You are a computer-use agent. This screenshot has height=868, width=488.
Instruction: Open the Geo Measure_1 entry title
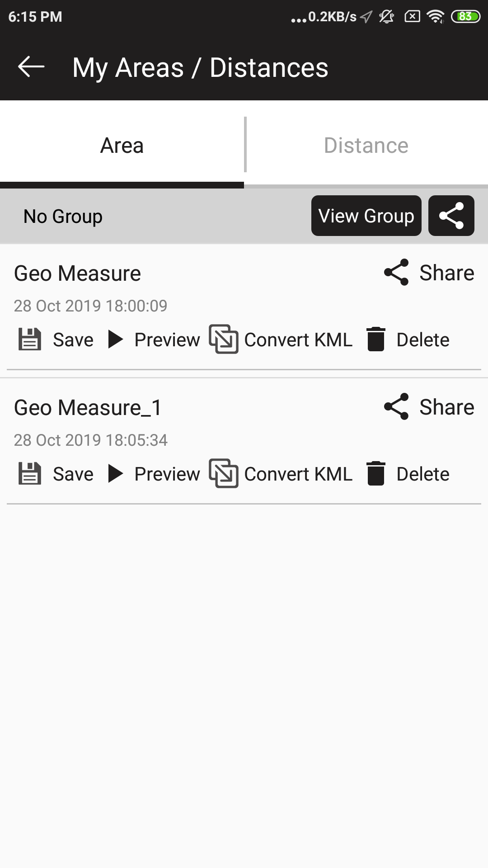tap(88, 408)
